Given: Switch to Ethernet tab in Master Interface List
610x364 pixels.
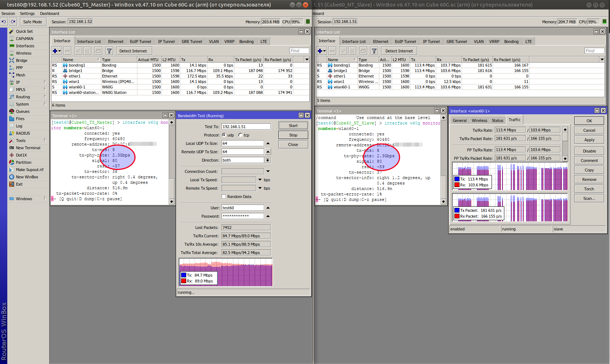Looking at the screenshot, I should 116,41.
